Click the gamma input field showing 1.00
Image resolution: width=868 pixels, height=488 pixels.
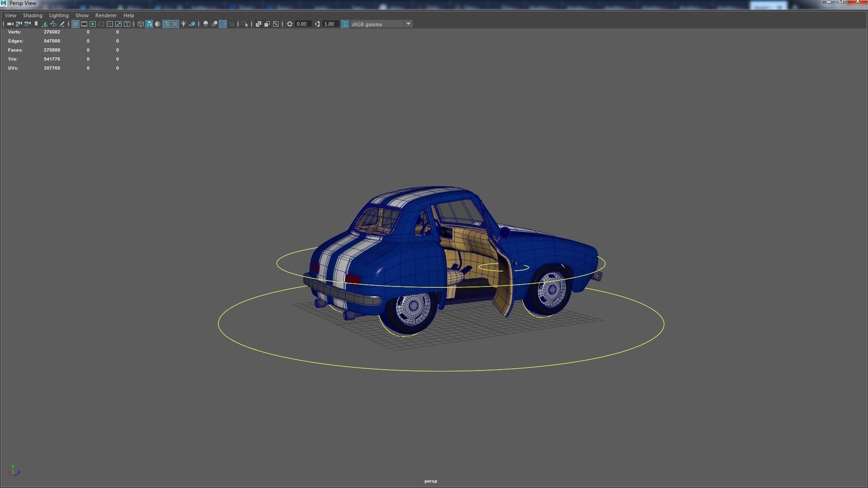click(330, 24)
